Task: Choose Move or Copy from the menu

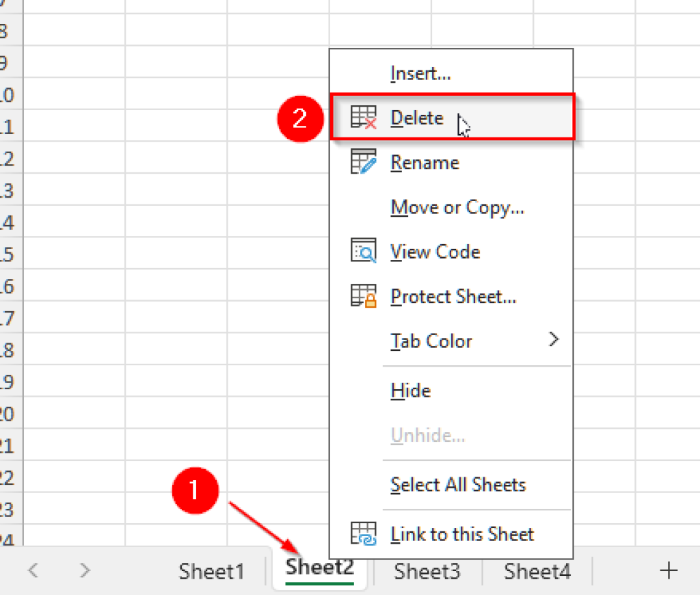Action: 457,207
